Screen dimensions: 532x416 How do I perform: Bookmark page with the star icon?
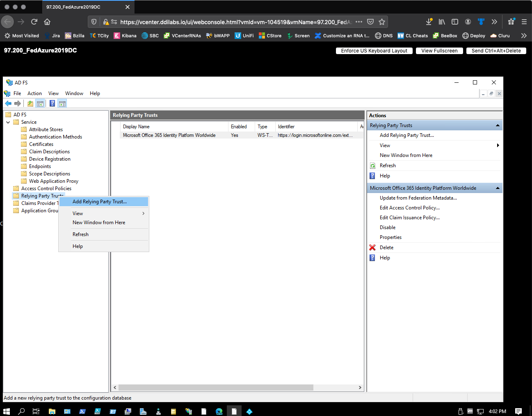pyautogui.click(x=382, y=22)
